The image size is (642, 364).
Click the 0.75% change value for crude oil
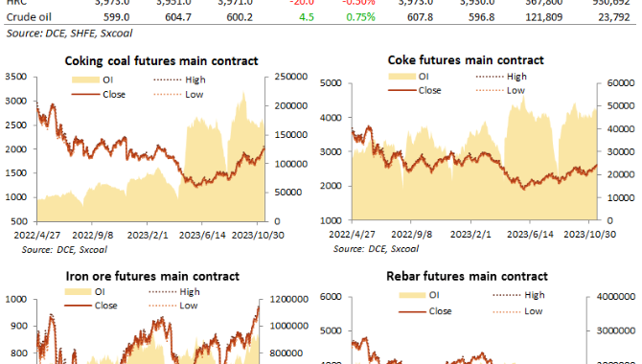360,17
